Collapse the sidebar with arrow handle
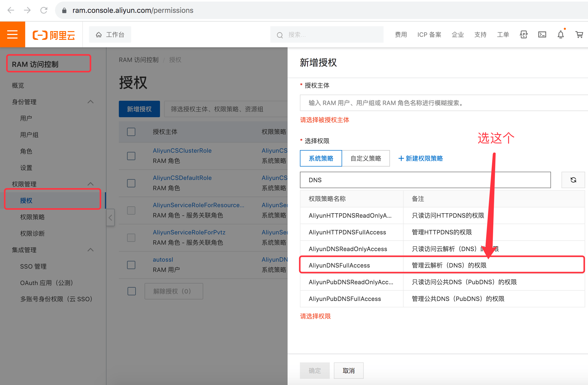This screenshot has height=385, width=588. (x=110, y=217)
